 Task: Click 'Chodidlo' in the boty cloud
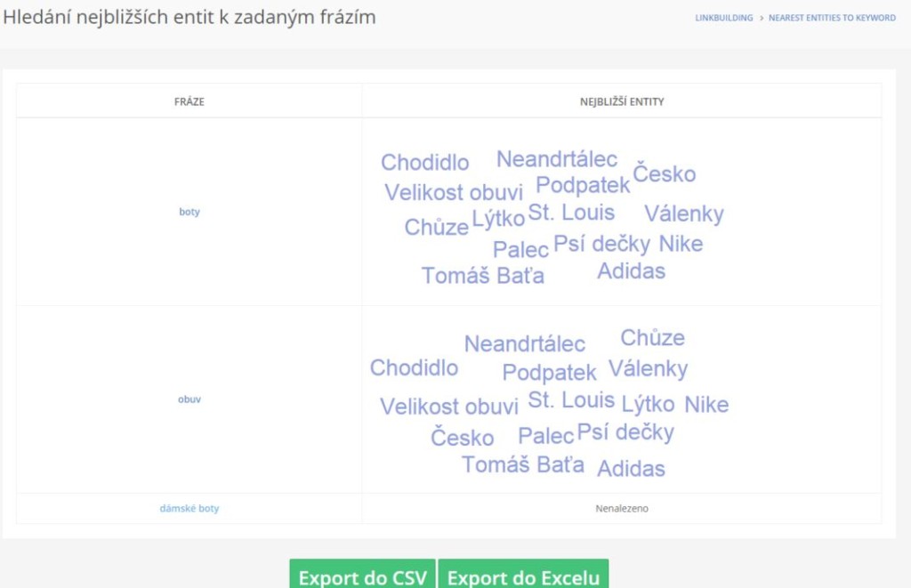(x=424, y=162)
